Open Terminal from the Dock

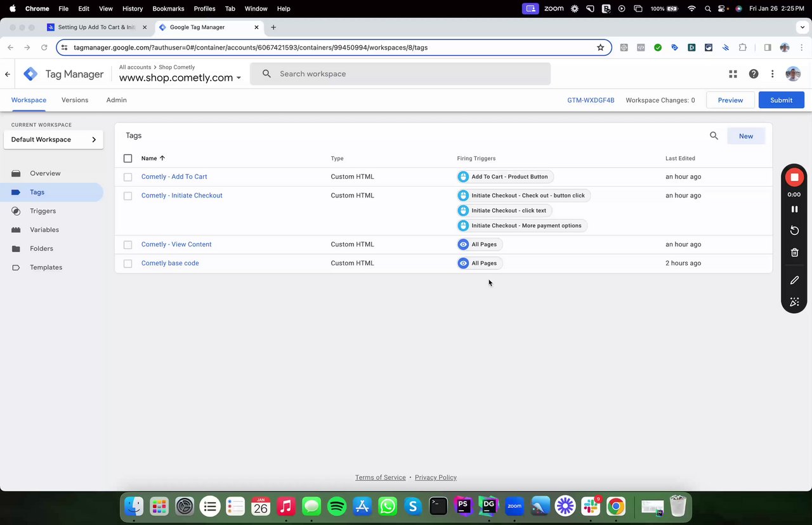pos(438,506)
